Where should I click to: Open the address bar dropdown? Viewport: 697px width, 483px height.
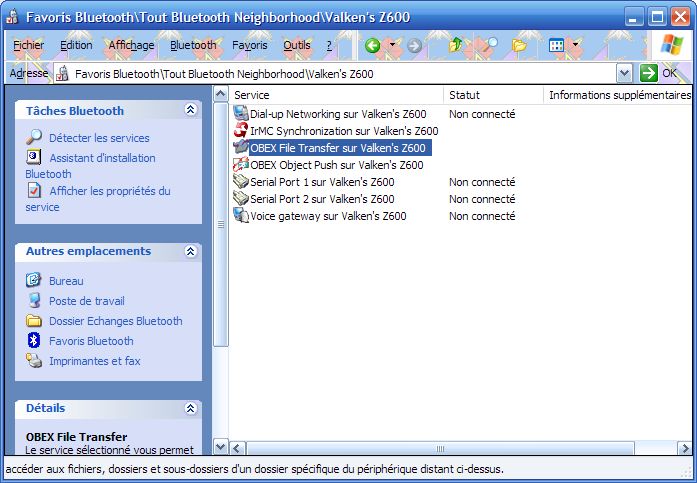(x=624, y=73)
